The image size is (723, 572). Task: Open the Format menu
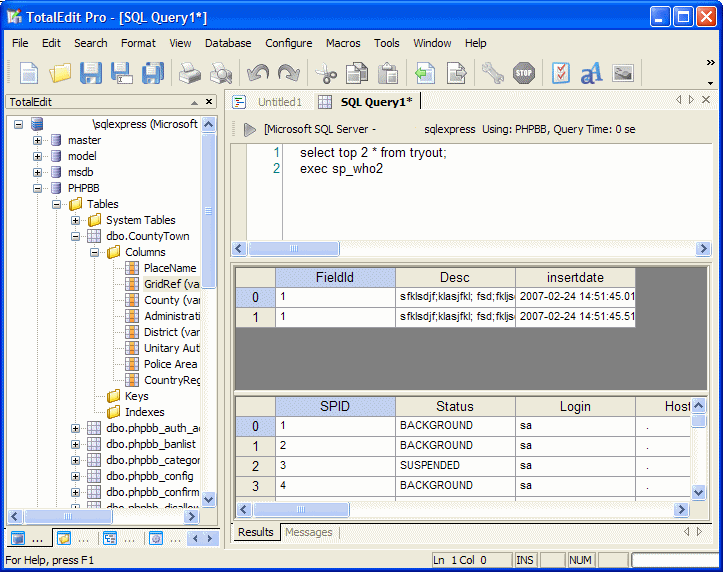(x=138, y=43)
